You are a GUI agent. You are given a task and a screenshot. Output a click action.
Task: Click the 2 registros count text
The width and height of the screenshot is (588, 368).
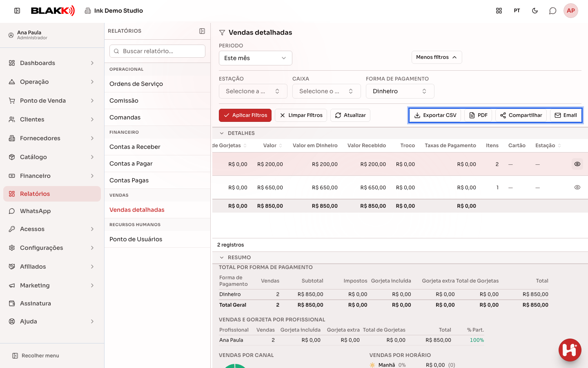pos(231,245)
